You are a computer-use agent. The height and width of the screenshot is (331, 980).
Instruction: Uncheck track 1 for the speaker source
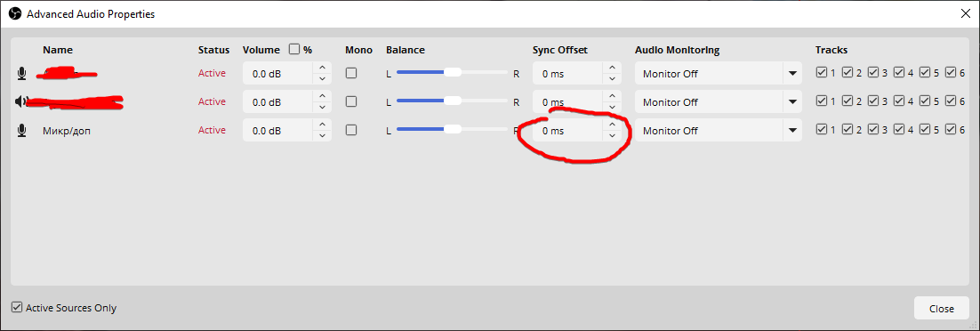coord(821,101)
